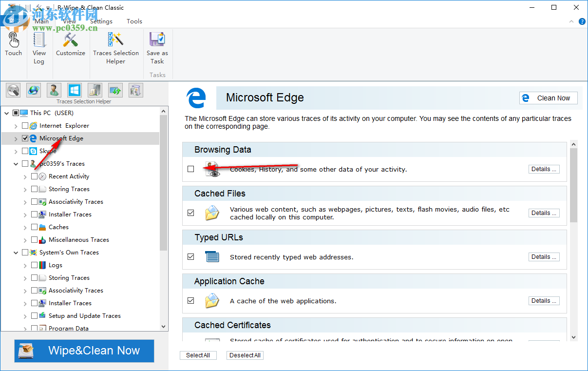The image size is (588, 371).
Task: Uncheck the Cached Files checkbox
Action: (190, 213)
